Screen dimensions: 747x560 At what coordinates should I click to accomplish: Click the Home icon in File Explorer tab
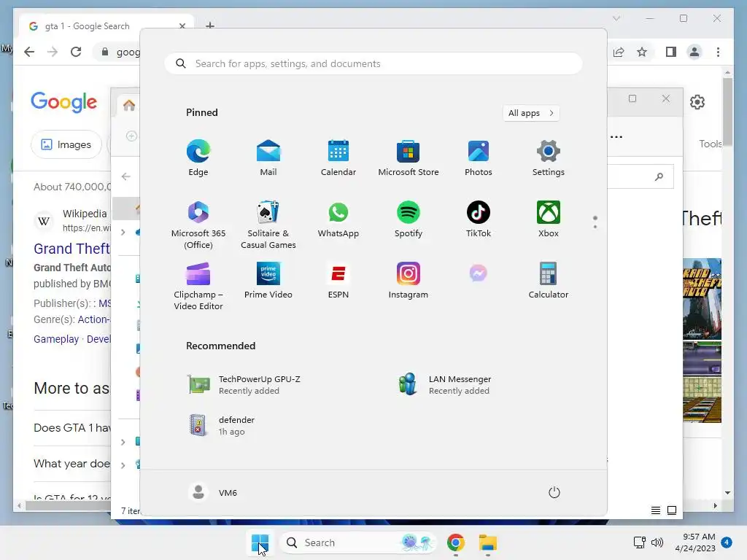(x=129, y=105)
